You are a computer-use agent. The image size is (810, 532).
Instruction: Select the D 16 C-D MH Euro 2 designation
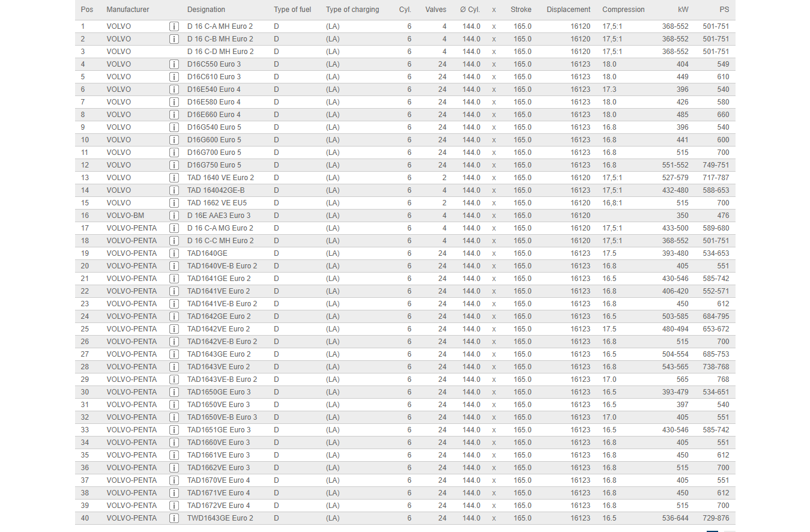click(x=220, y=52)
